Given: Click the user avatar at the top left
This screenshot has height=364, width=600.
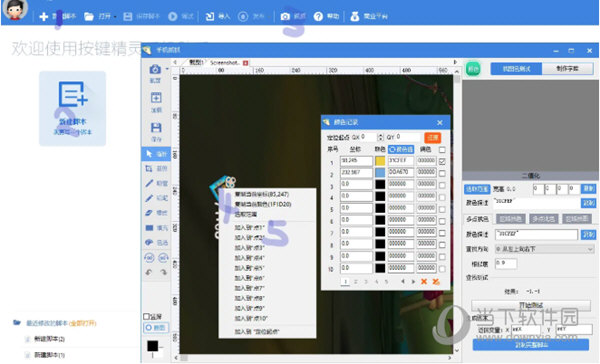Looking at the screenshot, I should coord(15,10).
